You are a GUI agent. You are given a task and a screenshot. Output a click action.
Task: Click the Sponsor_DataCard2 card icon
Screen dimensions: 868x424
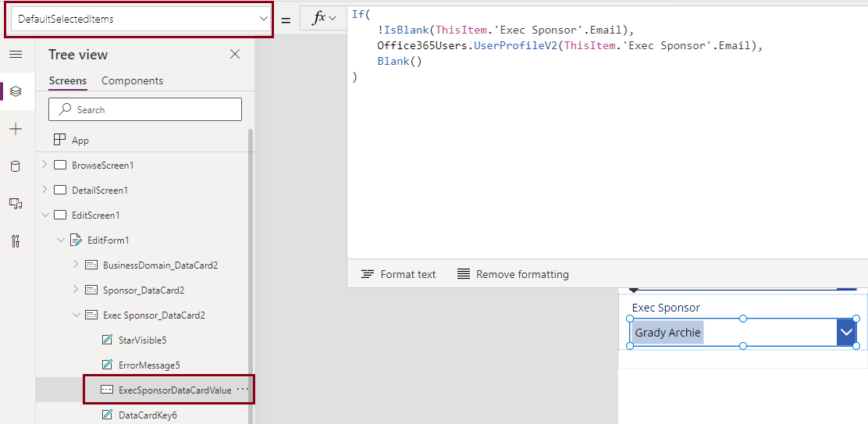91,290
